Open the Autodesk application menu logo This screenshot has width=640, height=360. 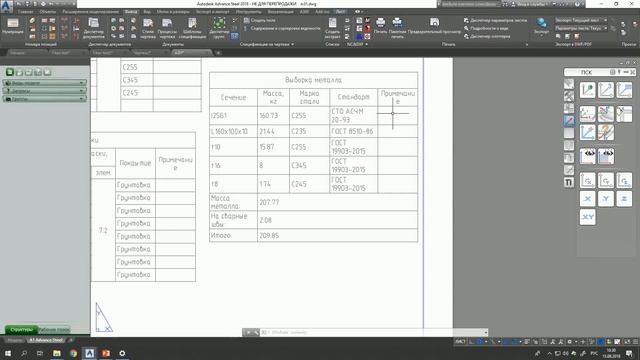[x=7, y=7]
